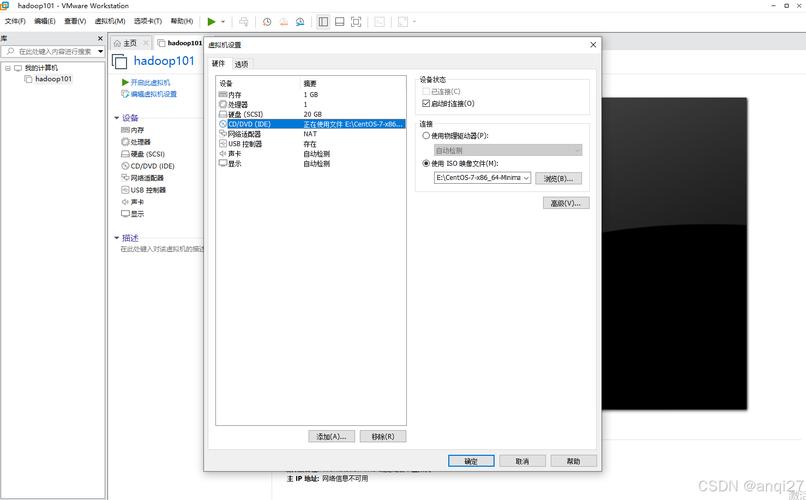Select the 声卡 row in settings list

(x=311, y=154)
